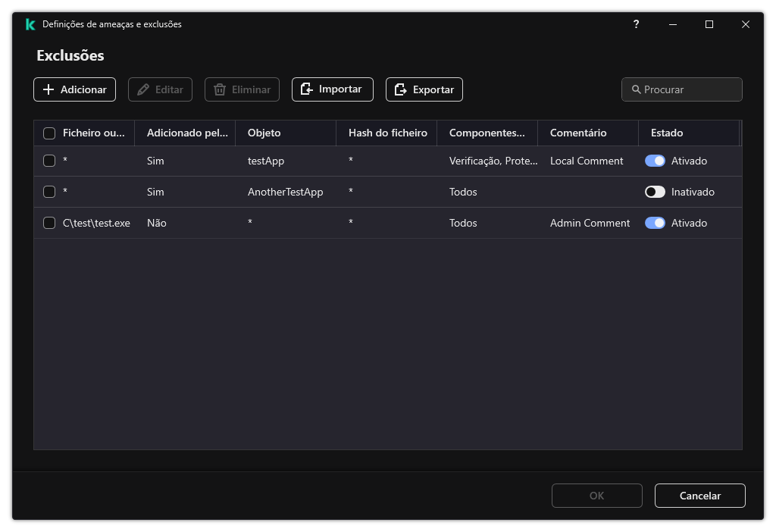Sort by the Objeto column header

tap(264, 133)
